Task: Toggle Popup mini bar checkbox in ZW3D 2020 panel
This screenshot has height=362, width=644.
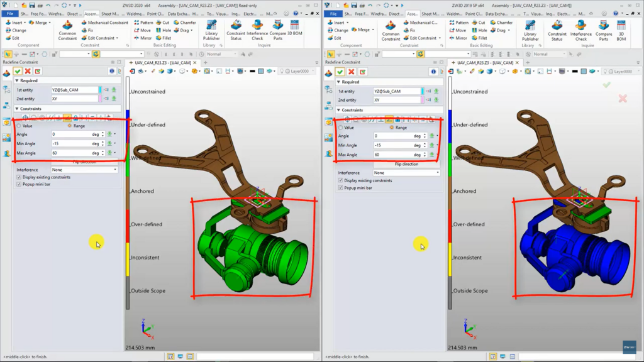Action: click(x=19, y=184)
